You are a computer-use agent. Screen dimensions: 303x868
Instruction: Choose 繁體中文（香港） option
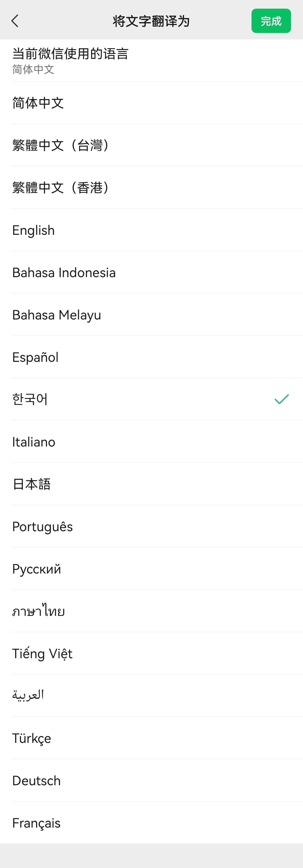[61, 188]
